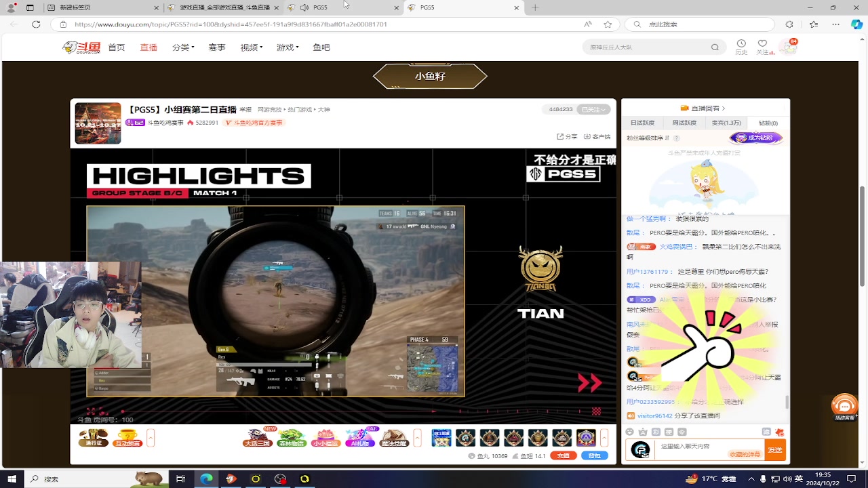Screen dimensions: 868x488
Task: Open the 网游竞技 category link
Action: pos(270,109)
